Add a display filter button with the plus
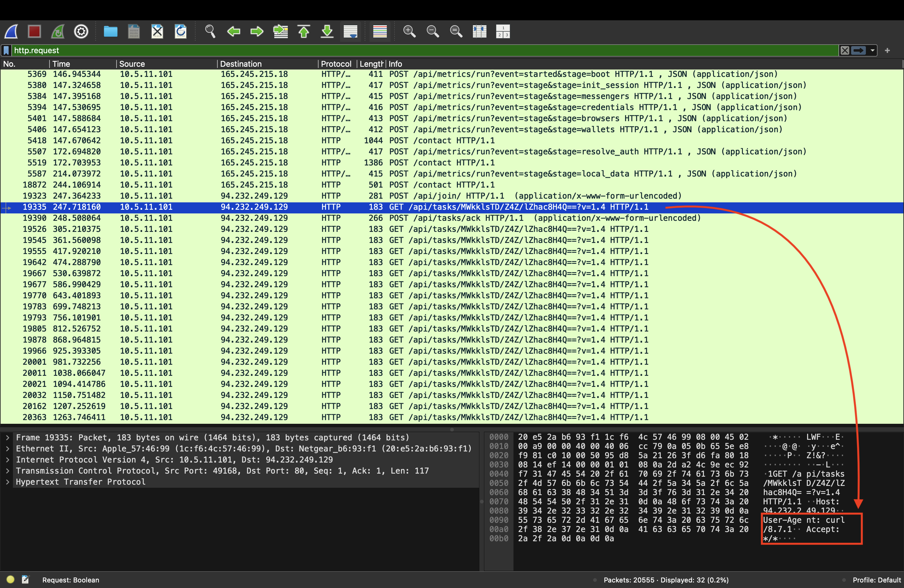Viewport: 904px width, 588px height. (x=887, y=50)
